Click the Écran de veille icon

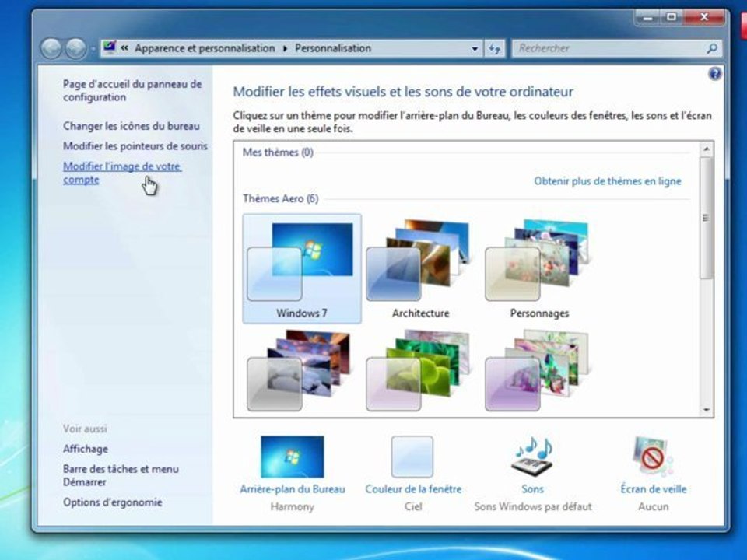click(653, 457)
